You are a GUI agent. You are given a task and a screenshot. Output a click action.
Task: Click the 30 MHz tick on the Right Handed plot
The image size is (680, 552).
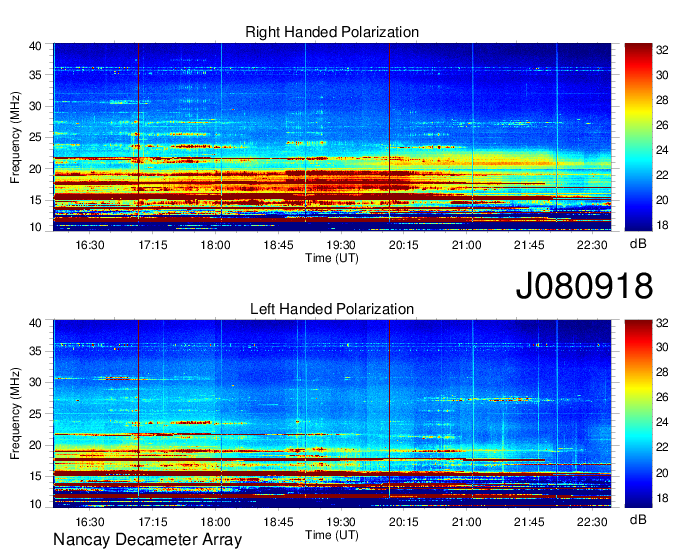click(36, 106)
